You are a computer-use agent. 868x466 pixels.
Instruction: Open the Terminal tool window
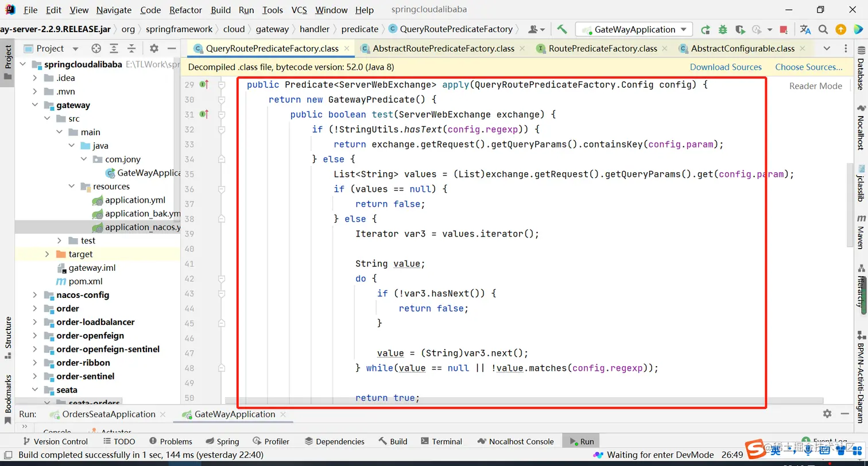point(441,441)
